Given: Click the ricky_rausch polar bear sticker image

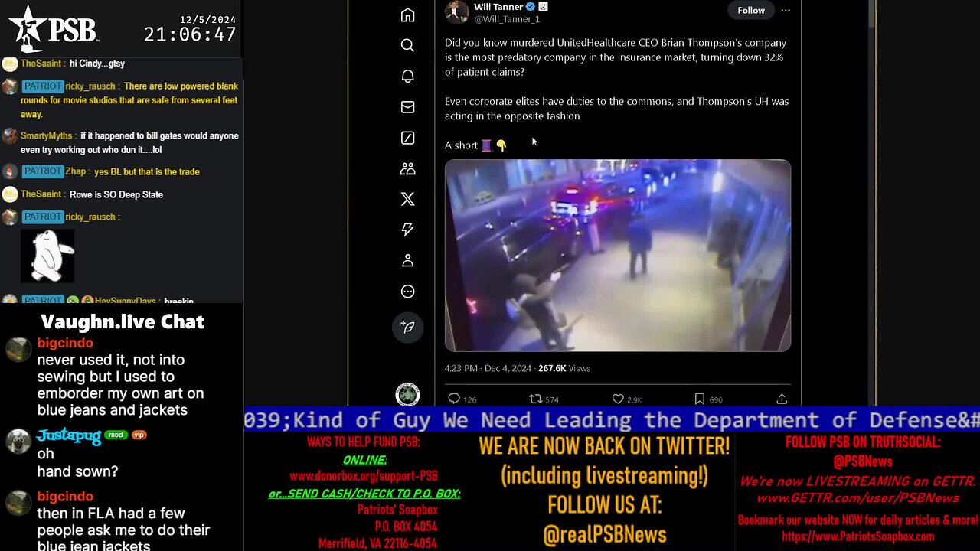Looking at the screenshot, I should pyautogui.click(x=47, y=256).
